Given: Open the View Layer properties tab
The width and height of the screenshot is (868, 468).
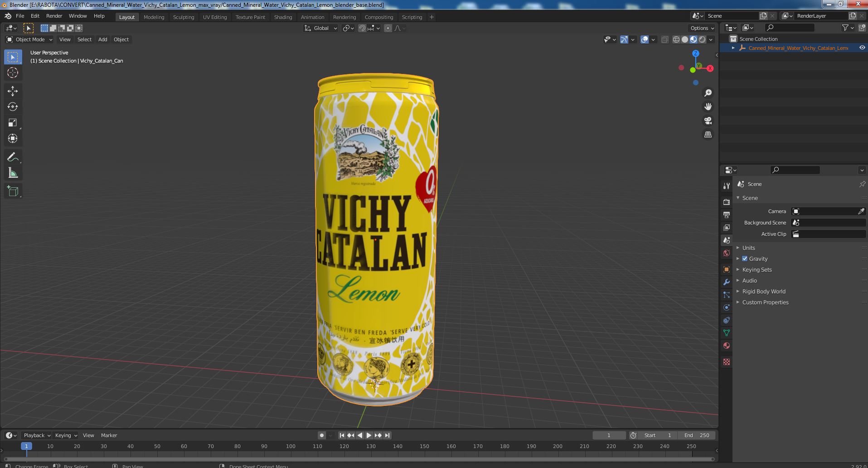Looking at the screenshot, I should pyautogui.click(x=727, y=227).
